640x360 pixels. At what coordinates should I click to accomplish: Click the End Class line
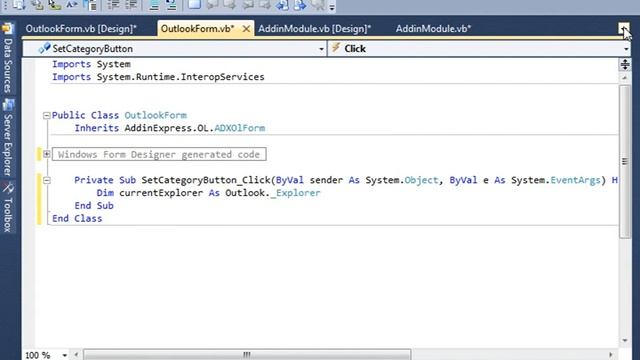(77, 219)
